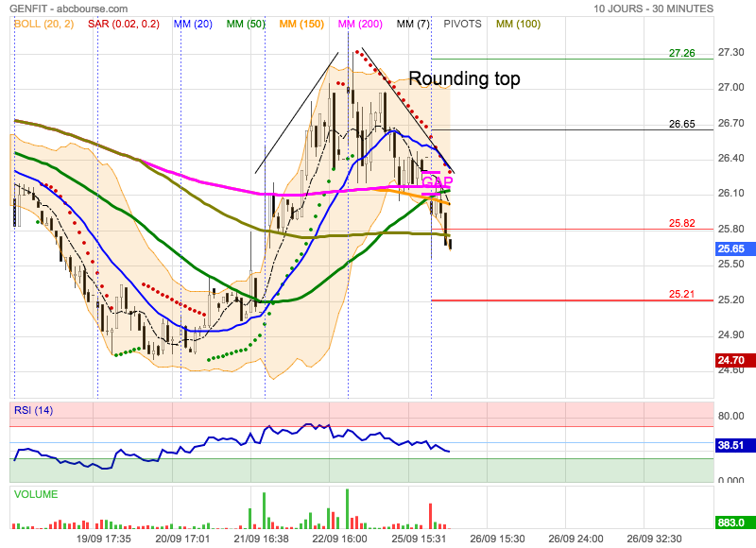The width and height of the screenshot is (756, 548).
Task: Click the 20/09 17:01 time axis label
Action: coord(182,539)
